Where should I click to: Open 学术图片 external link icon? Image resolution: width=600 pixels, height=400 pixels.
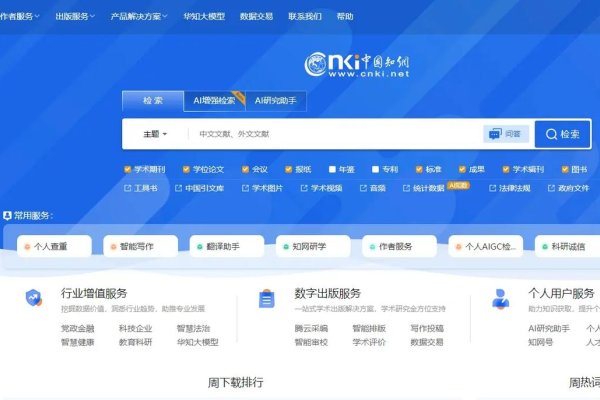pyautogui.click(x=245, y=188)
